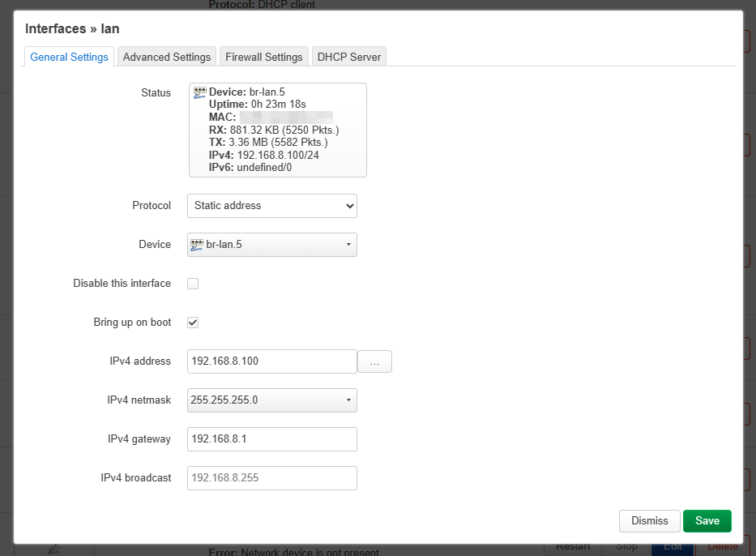
Task: Open the Advanced Settings tab
Action: (x=167, y=57)
